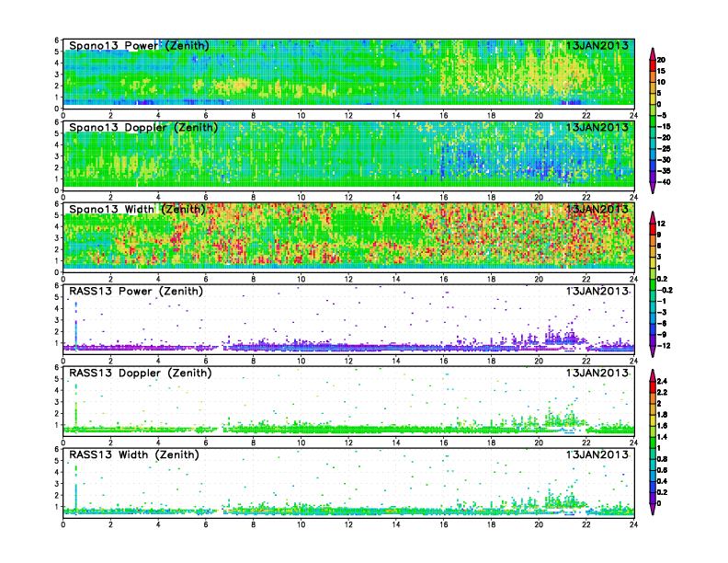Click the 'RASS13 Doppler (Zenith)' panel title

[x=141, y=373]
